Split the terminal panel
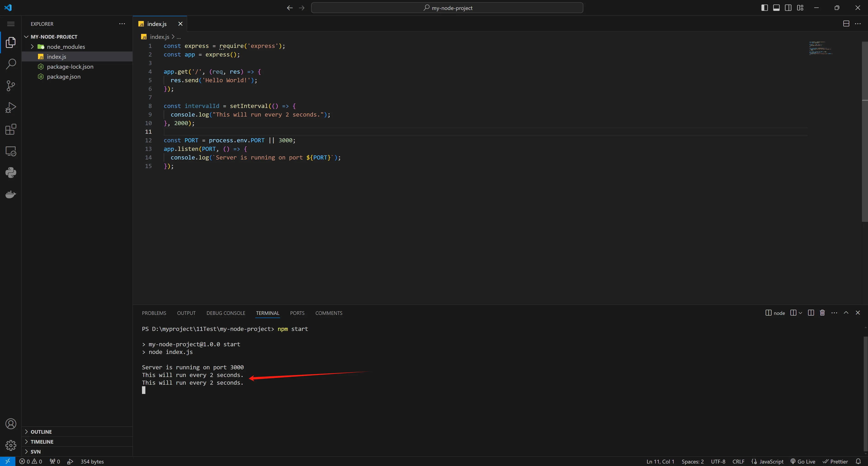Viewport: 868px width, 466px height. (x=811, y=313)
